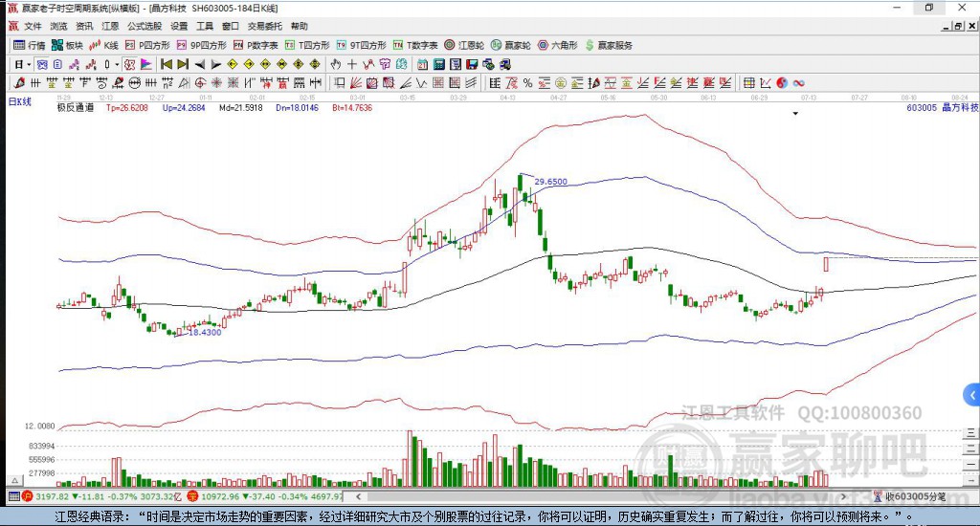The height and width of the screenshot is (526, 980).
Task: Open the T数字表 tool
Action: [415, 45]
